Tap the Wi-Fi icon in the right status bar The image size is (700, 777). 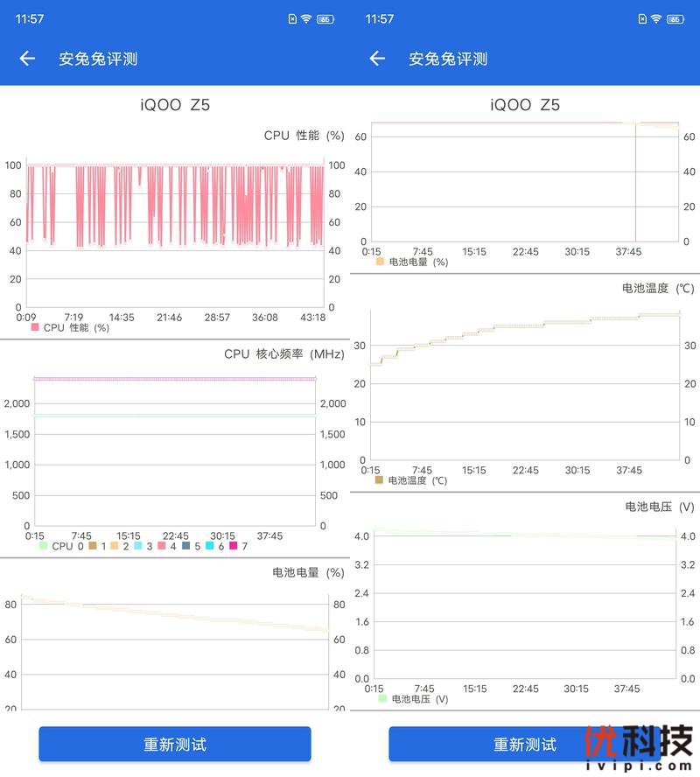[656, 18]
